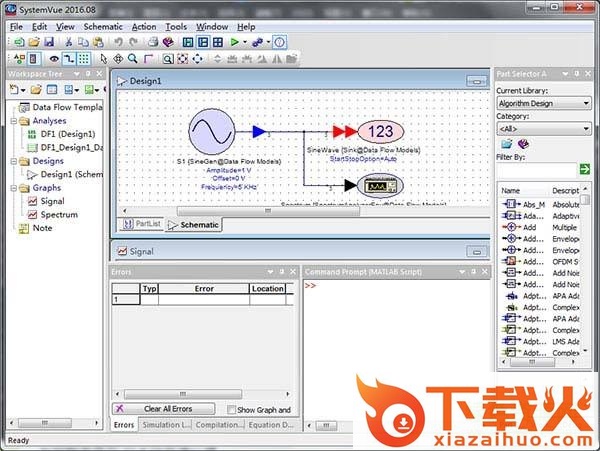Select the Spectrum graph in Workspace Tree

point(58,214)
